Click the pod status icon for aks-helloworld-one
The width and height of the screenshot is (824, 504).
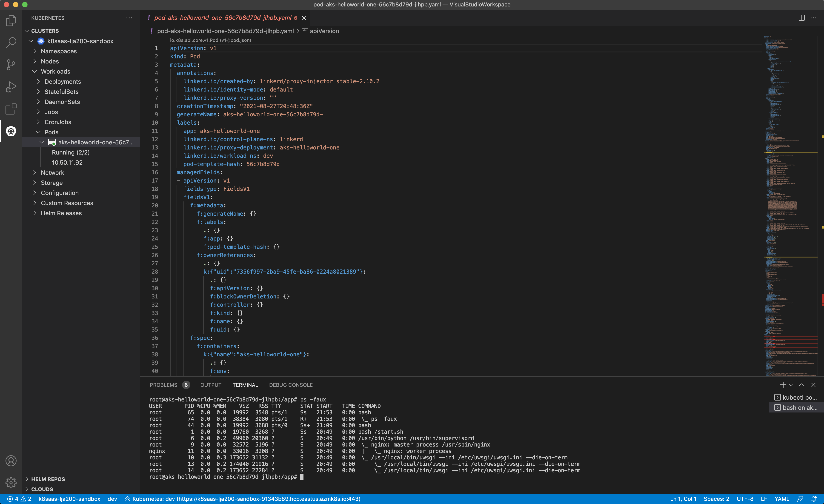coord(52,142)
